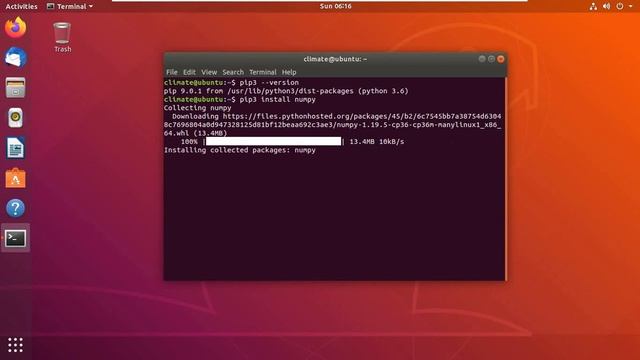Launch Thunderbird mail from the dock
Viewport: 640px width, 360px height.
16,57
